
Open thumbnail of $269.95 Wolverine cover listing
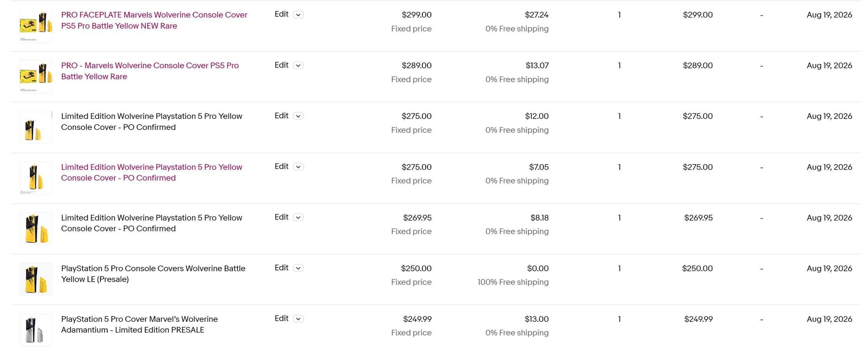[36, 229]
